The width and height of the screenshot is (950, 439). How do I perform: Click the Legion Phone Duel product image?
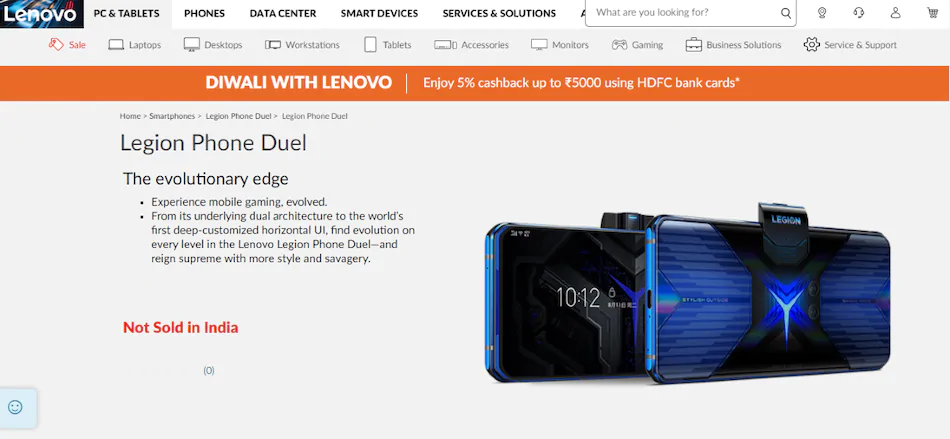click(688, 294)
